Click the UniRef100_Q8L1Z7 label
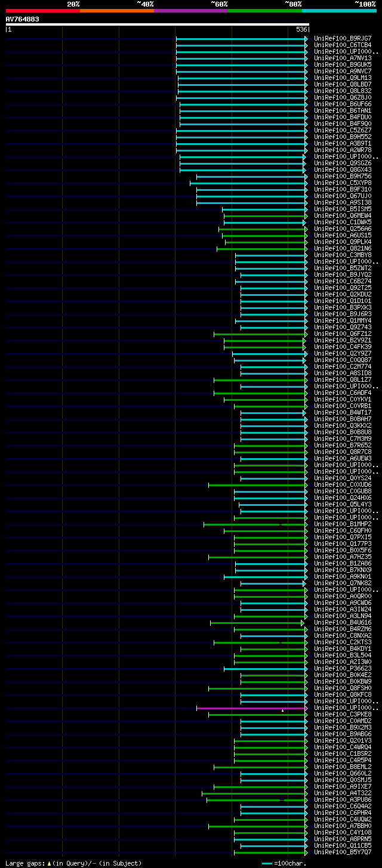This screenshot has height=868, width=382. pos(343,379)
